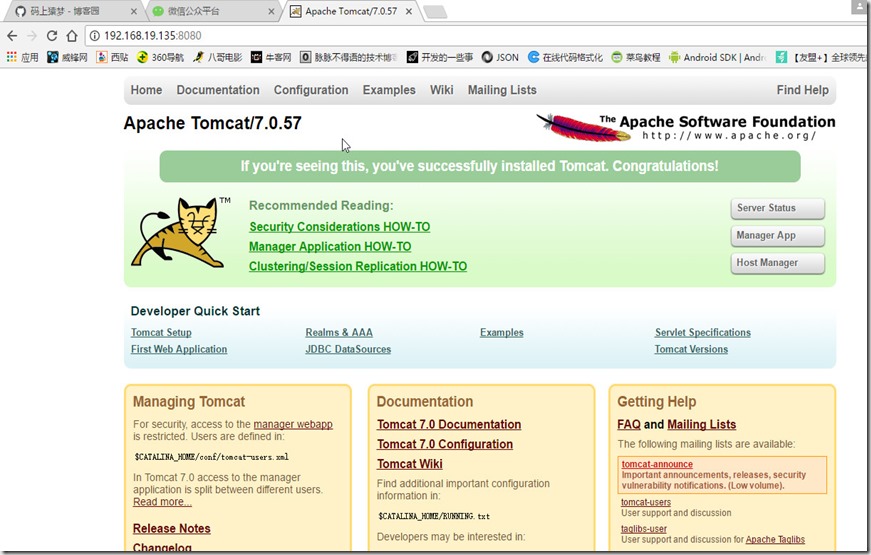The width and height of the screenshot is (871, 555).
Task: Open Mailing Lists link under Getting Help
Action: tap(702, 424)
